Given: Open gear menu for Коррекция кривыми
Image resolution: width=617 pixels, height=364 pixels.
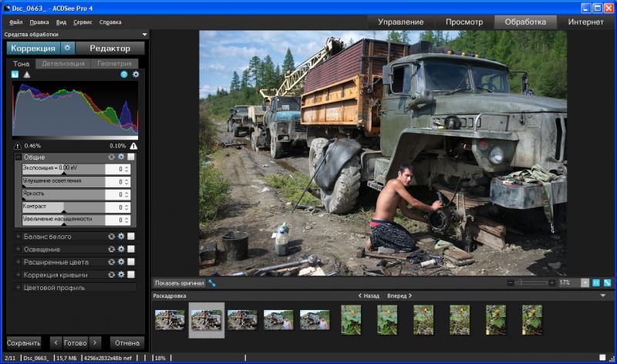Looking at the screenshot, I should click(121, 275).
